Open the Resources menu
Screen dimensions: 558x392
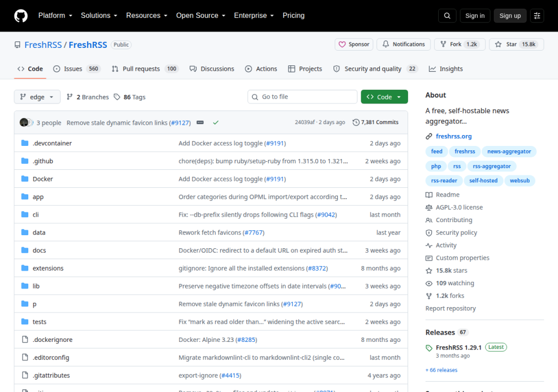tap(146, 16)
